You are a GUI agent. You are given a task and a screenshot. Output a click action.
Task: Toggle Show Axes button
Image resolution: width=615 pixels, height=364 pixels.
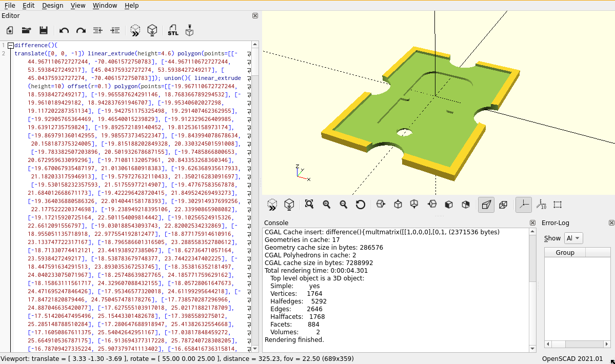523,205
